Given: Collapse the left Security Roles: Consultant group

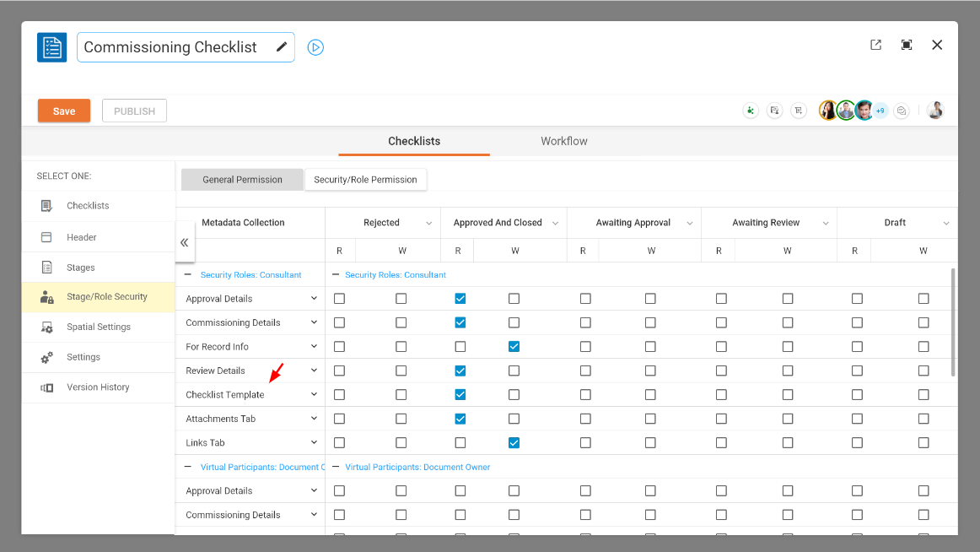Looking at the screenshot, I should 188,274.
